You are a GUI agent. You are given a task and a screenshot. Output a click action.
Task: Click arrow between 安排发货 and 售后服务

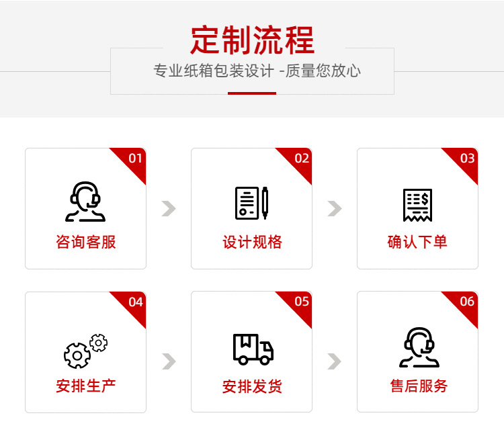(x=335, y=361)
